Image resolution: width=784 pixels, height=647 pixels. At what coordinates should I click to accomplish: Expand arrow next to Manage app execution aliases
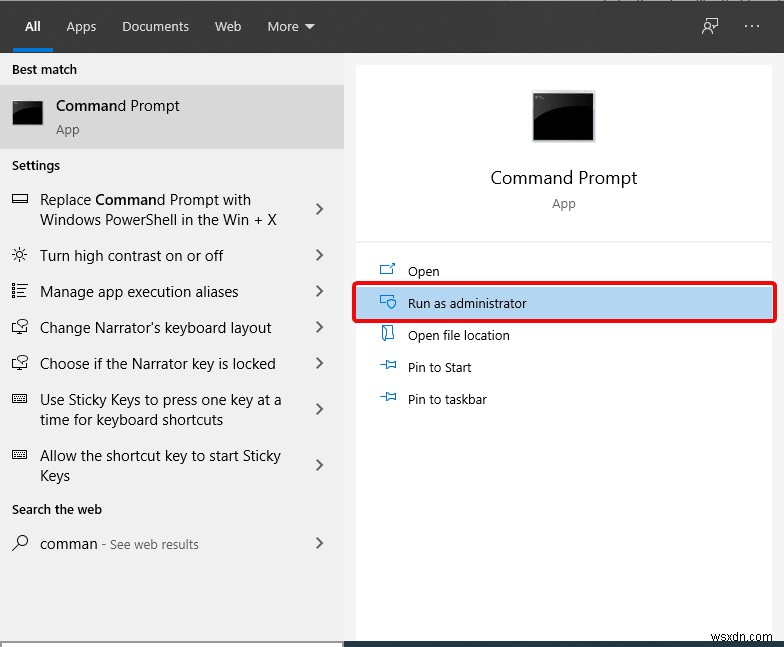point(319,292)
